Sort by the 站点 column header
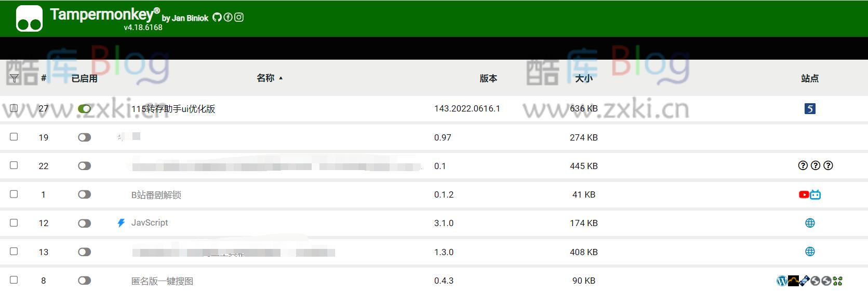The height and width of the screenshot is (293, 868). pyautogui.click(x=810, y=78)
